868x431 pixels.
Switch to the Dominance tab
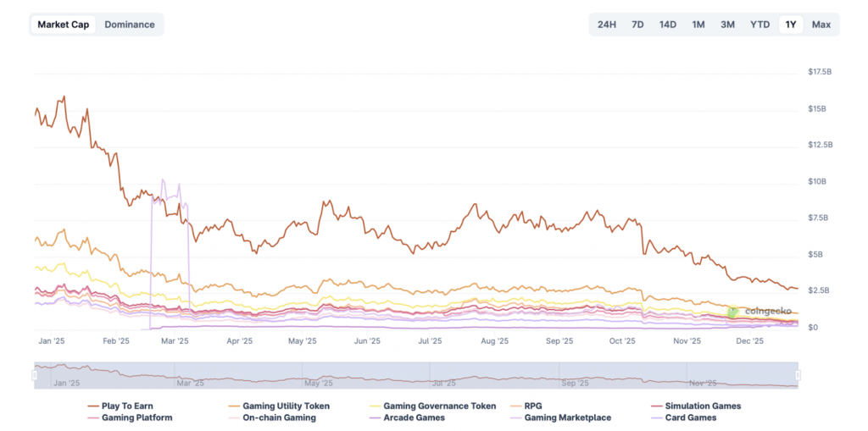[x=129, y=25]
